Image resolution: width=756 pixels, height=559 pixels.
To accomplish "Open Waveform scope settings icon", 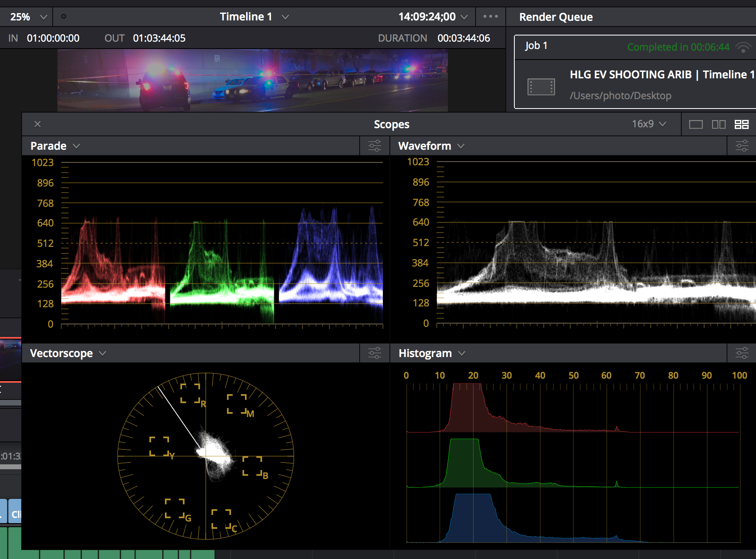I will tap(742, 146).
